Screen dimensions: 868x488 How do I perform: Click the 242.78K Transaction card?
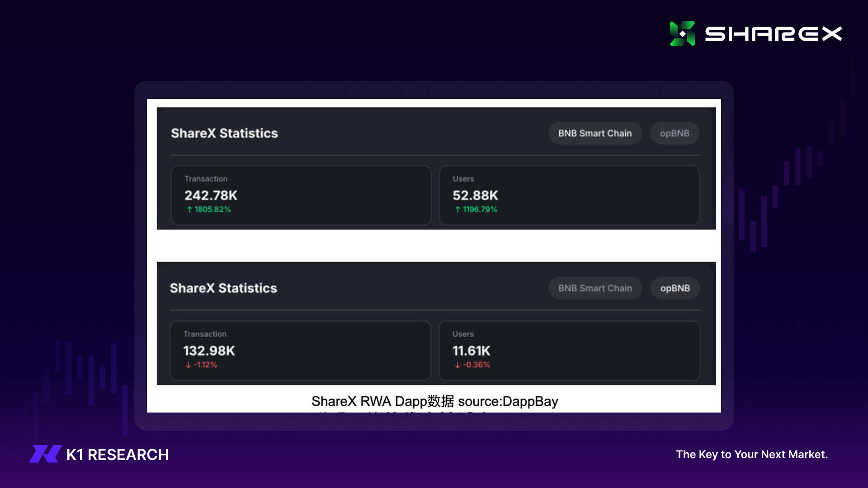tap(301, 195)
